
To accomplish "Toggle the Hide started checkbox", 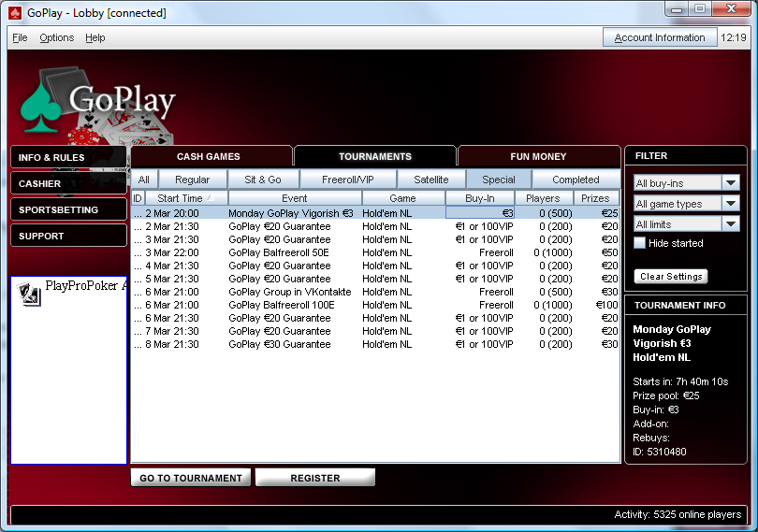I will 640,243.
